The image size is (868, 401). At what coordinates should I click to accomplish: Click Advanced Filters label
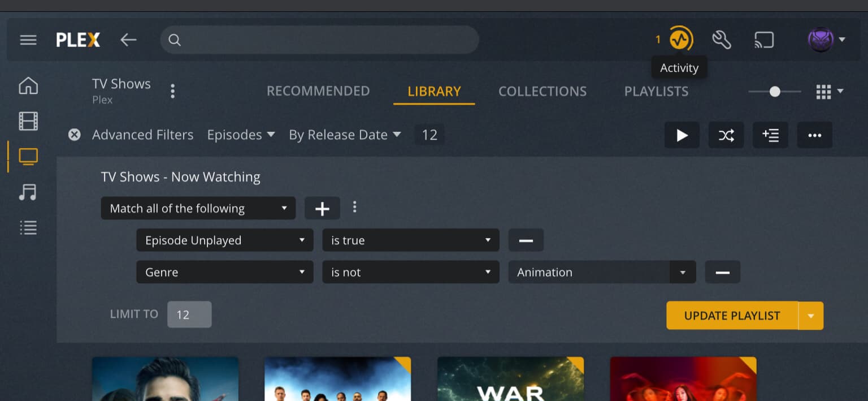coord(142,135)
